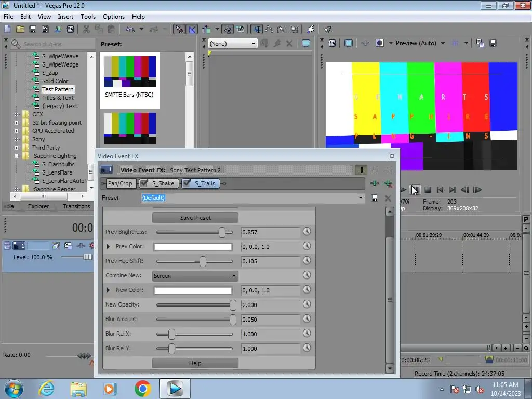532x399 pixels.
Task: Toggle preview on external monitor
Action: (x=349, y=43)
